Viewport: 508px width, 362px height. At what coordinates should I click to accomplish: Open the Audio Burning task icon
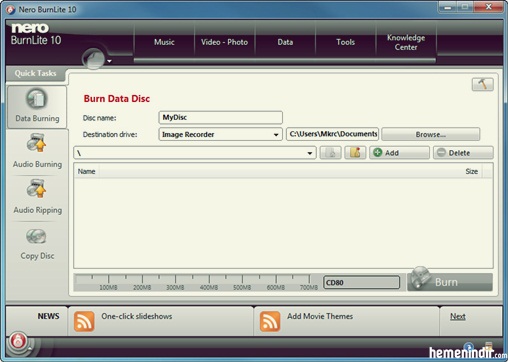pos(36,143)
